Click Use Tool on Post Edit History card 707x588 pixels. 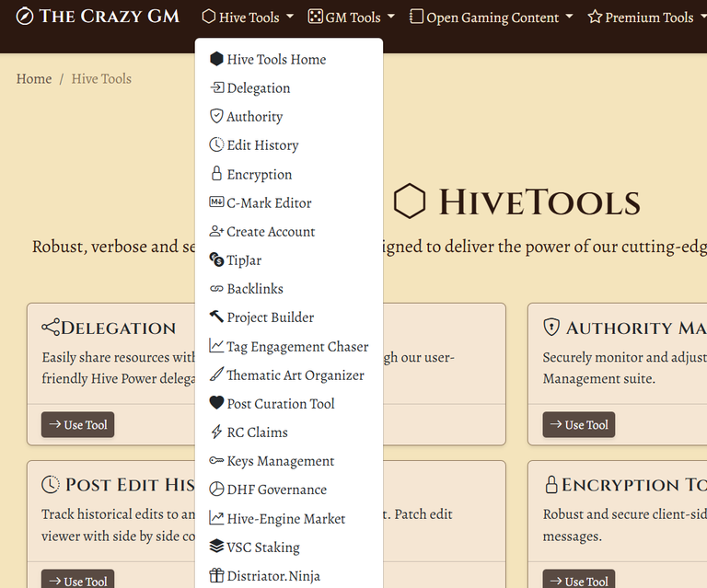pyautogui.click(x=77, y=579)
